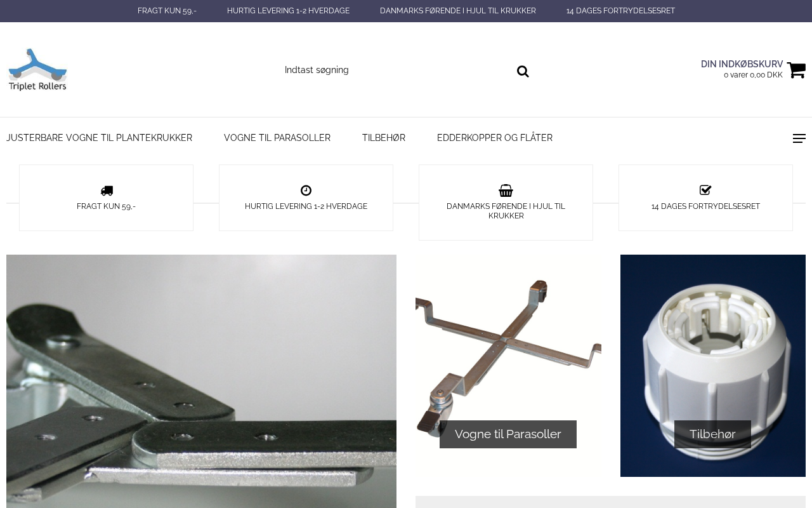
Task: Open Justerbare vogne til plantekrukker menu
Action: click(99, 138)
